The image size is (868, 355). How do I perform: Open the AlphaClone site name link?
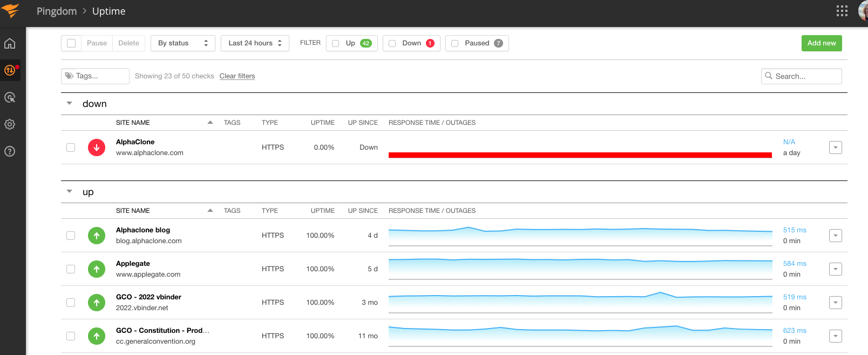(x=135, y=142)
